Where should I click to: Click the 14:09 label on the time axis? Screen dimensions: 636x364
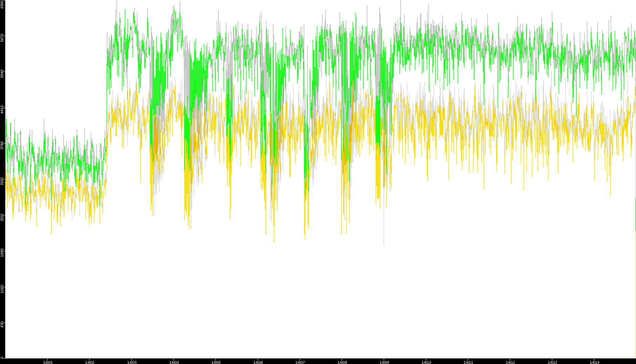[384, 362]
